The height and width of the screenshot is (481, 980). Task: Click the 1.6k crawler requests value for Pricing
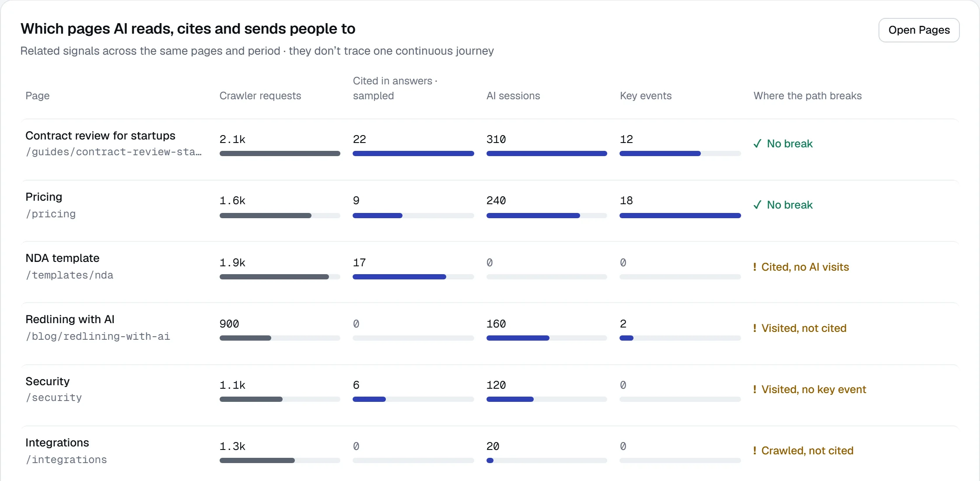click(x=232, y=201)
